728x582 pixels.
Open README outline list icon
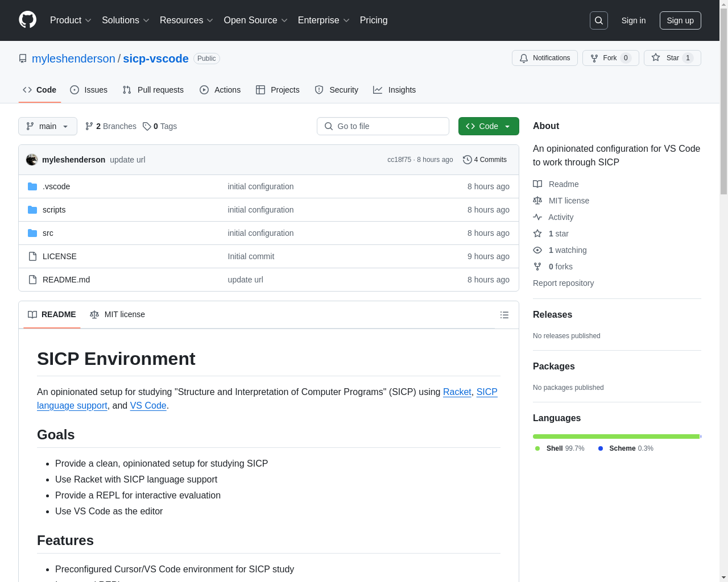click(504, 315)
